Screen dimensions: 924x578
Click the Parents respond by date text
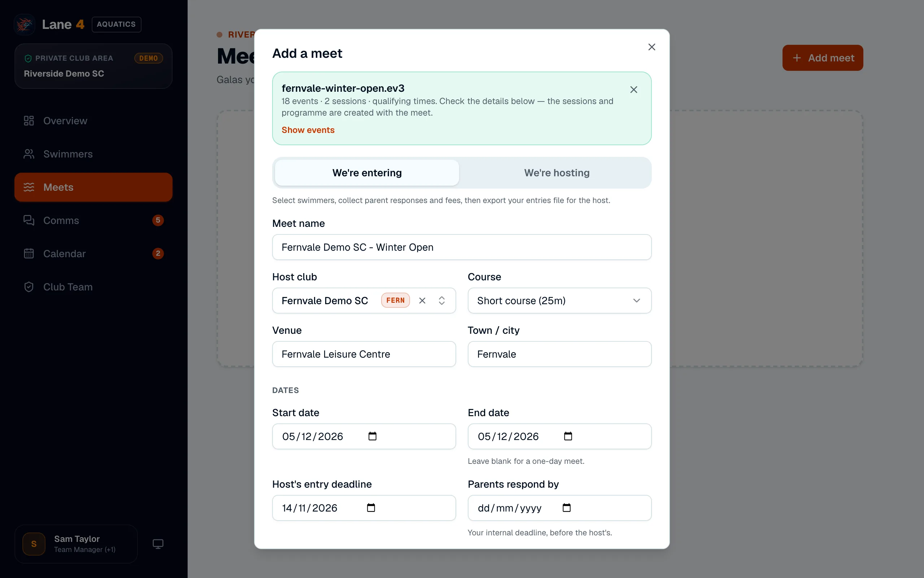509,508
